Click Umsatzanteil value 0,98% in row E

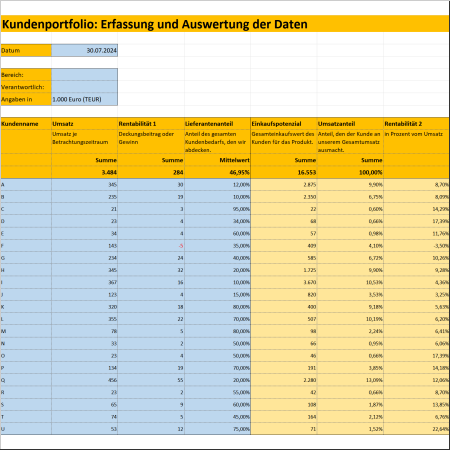coord(350,234)
